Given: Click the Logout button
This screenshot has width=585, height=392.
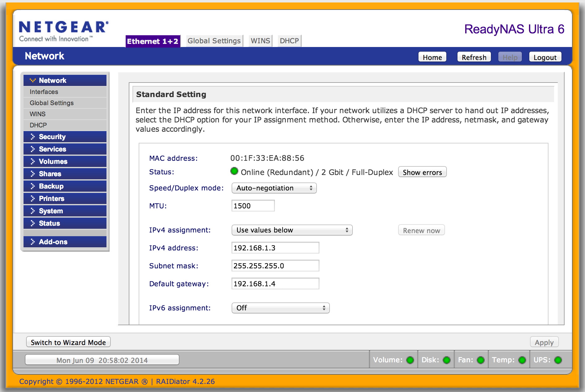Looking at the screenshot, I should click(x=545, y=57).
